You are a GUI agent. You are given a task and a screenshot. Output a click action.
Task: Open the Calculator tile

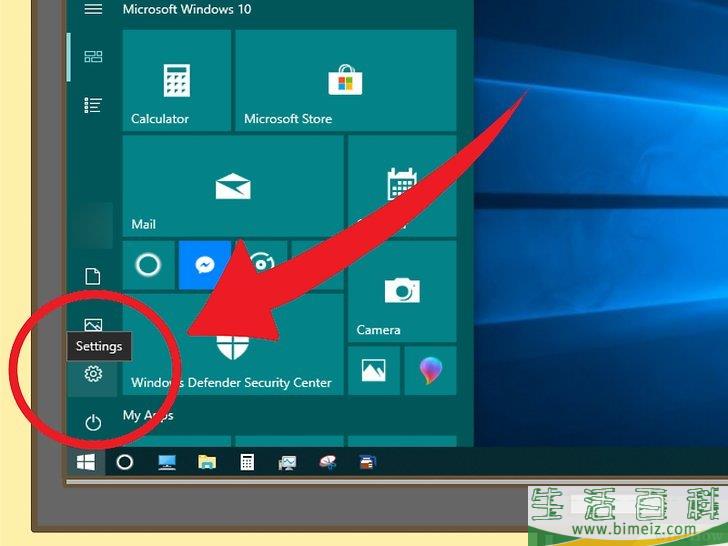(x=176, y=80)
